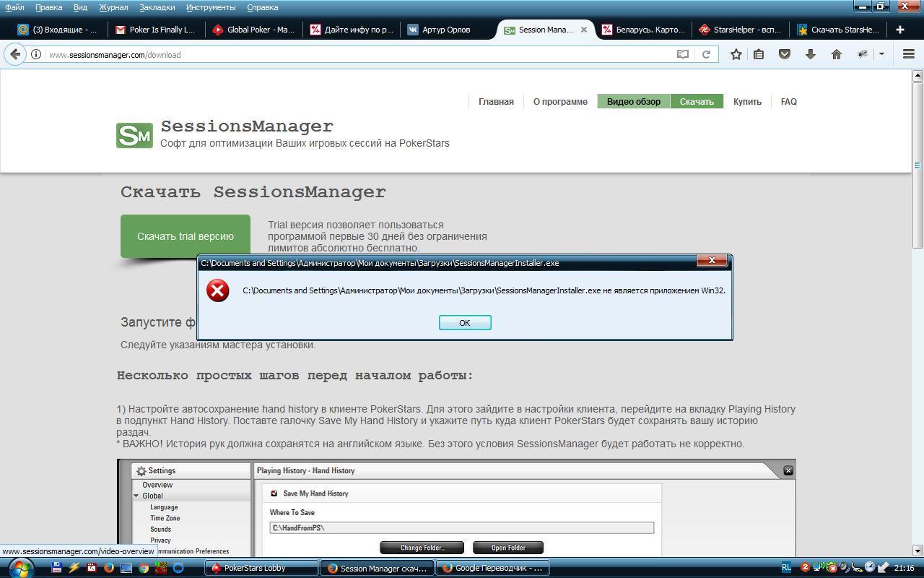Open the Файл menu
Image resolution: width=924 pixels, height=578 pixels.
click(x=14, y=7)
